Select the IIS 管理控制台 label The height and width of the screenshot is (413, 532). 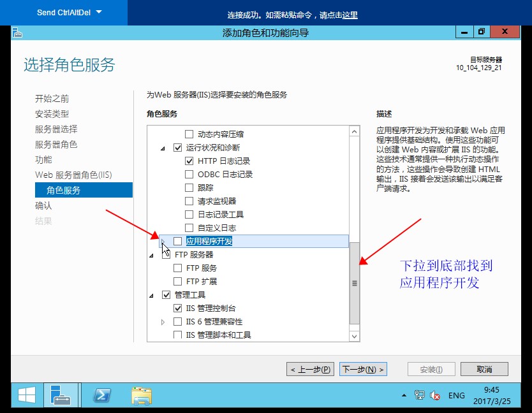(211, 308)
